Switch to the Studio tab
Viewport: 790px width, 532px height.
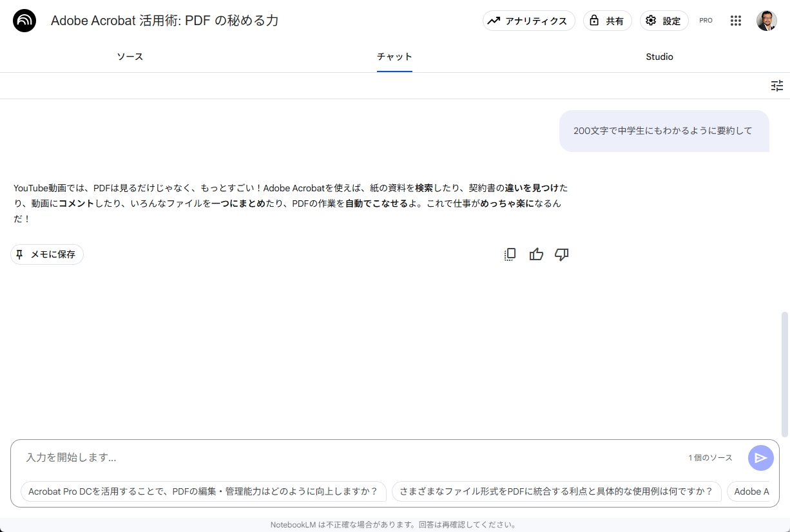pyautogui.click(x=659, y=57)
